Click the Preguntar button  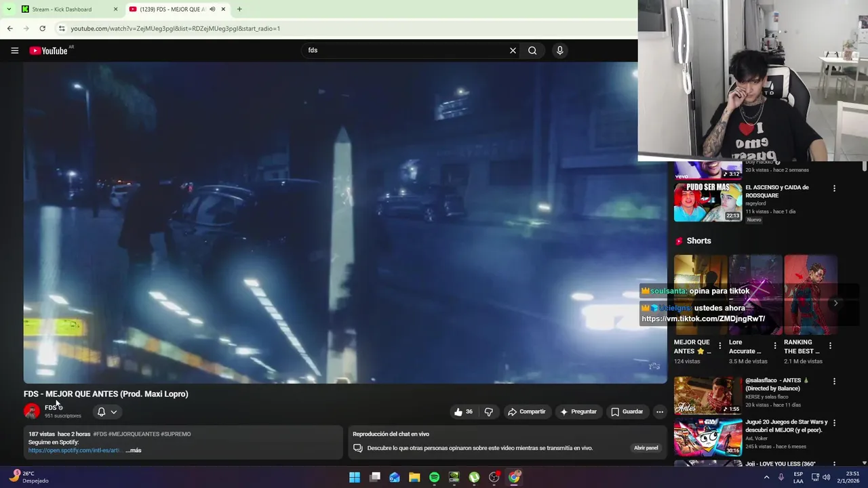[x=578, y=411]
